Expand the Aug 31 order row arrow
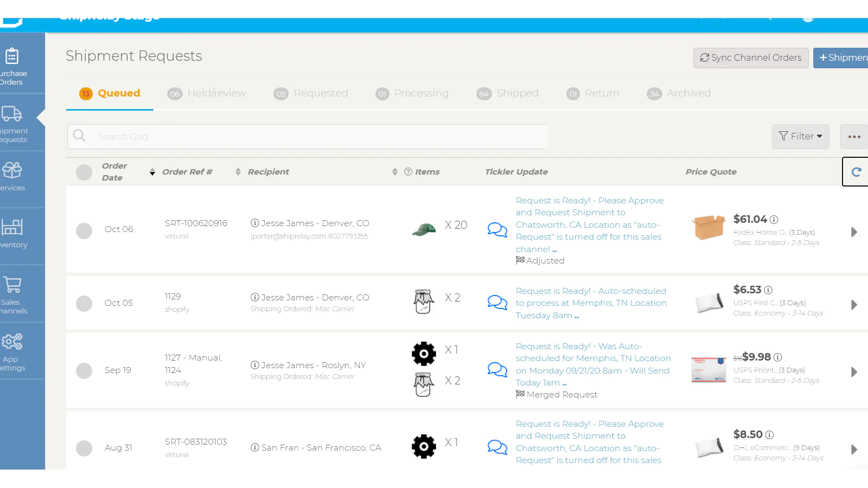The width and height of the screenshot is (868, 488). click(854, 450)
